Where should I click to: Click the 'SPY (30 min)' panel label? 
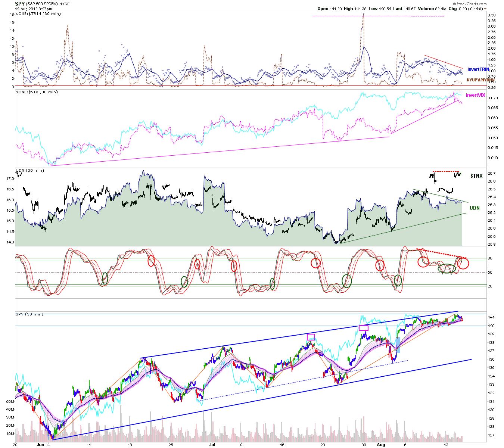pyautogui.click(x=29, y=314)
